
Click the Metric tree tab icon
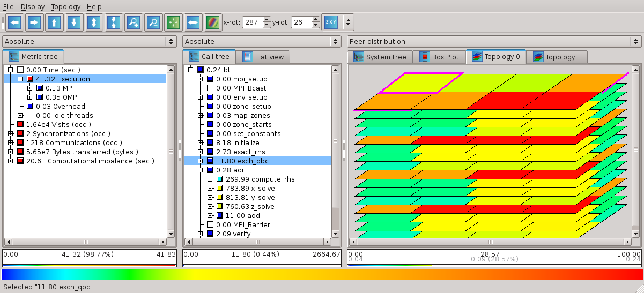point(14,56)
